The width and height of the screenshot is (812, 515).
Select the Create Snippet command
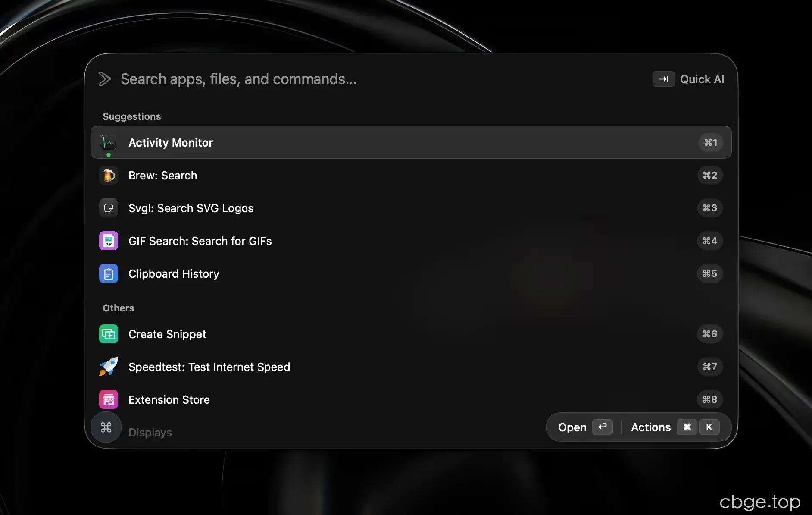tap(411, 334)
